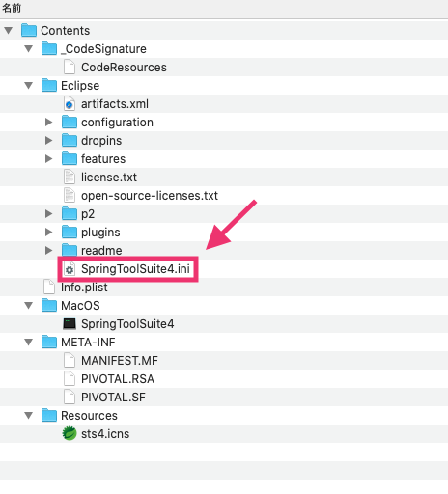This screenshot has width=448, height=494.
Task: Select the Info.plist file icon
Action: pos(49,287)
